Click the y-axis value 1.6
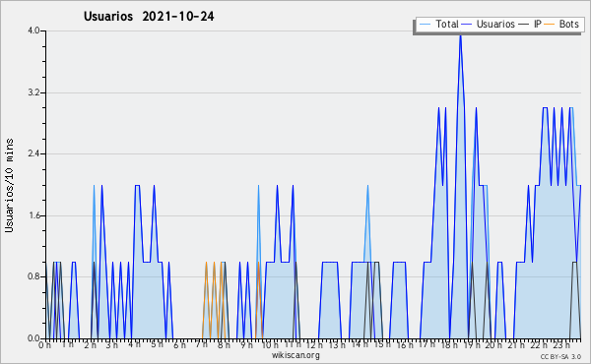 33,215
